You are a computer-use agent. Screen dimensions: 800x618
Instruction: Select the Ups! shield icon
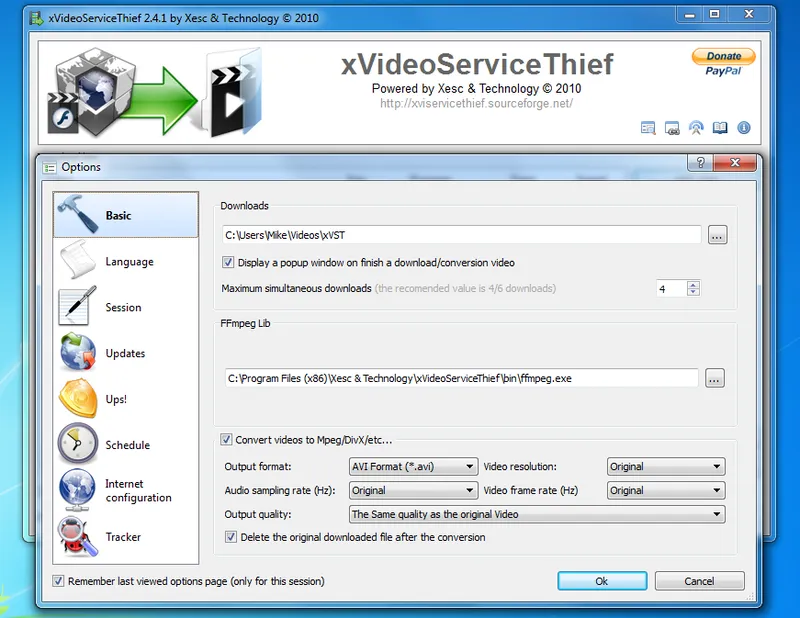pos(78,399)
